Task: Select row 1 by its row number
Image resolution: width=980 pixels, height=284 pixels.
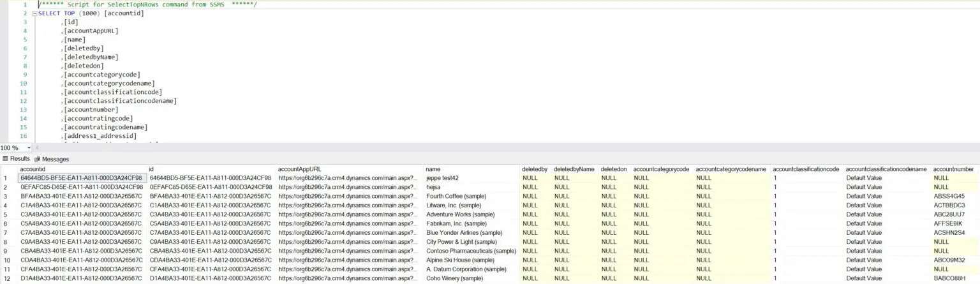Action: coord(6,178)
